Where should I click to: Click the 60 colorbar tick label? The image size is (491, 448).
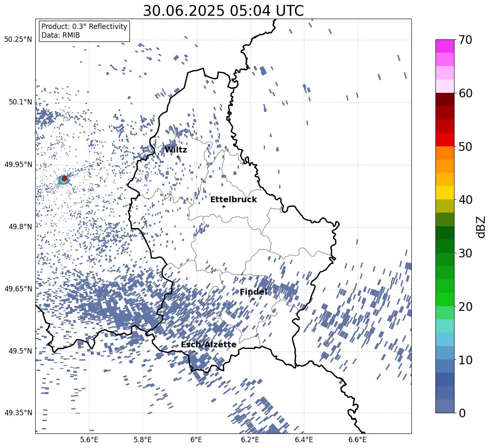tap(465, 93)
